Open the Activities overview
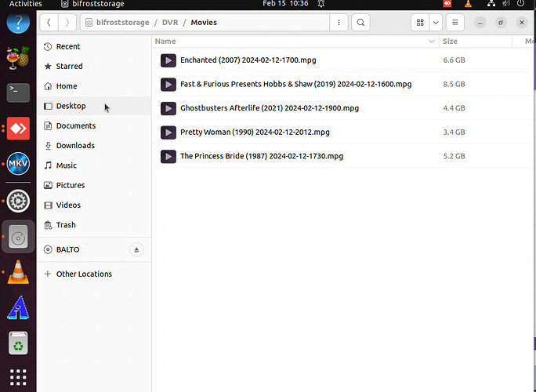This screenshot has width=536, height=392. [25, 4]
